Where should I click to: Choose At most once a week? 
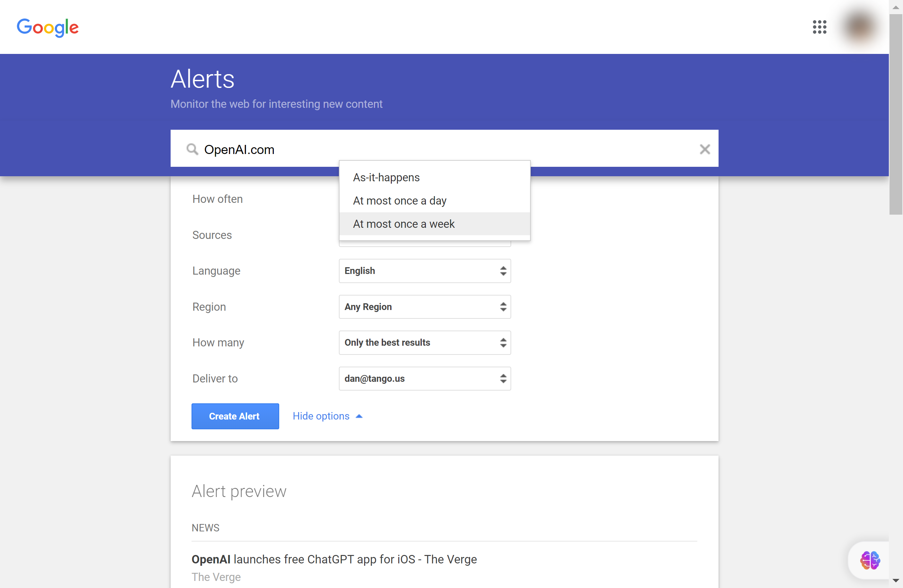pos(434,224)
